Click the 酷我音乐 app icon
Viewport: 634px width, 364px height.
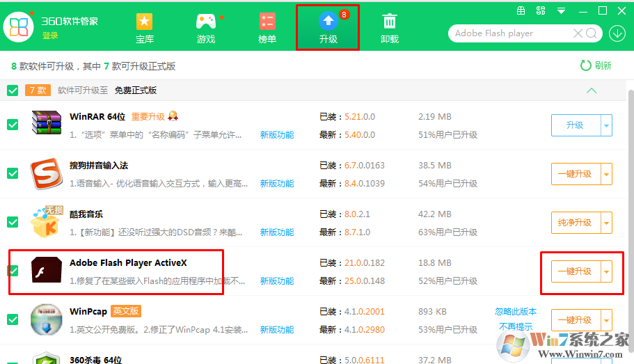point(47,221)
